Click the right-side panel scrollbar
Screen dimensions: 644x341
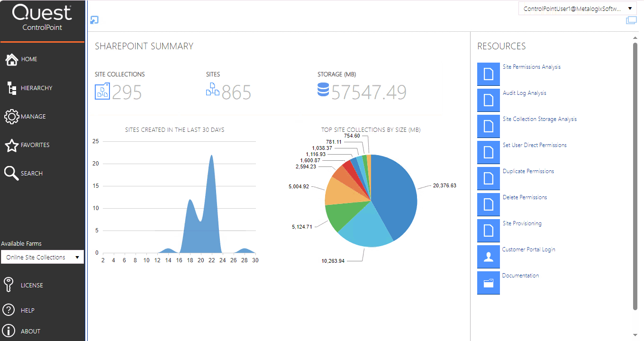pyautogui.click(x=636, y=190)
